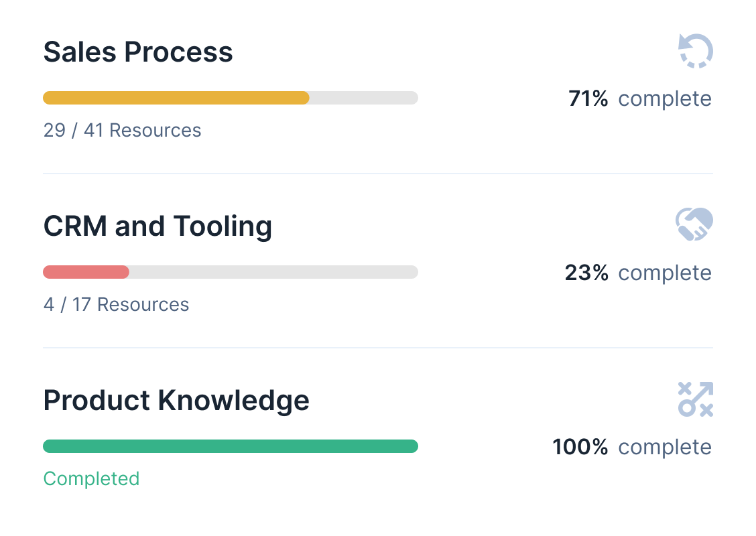This screenshot has height=536, width=756.
Task: Click the 71% percentage number
Action: point(588,98)
